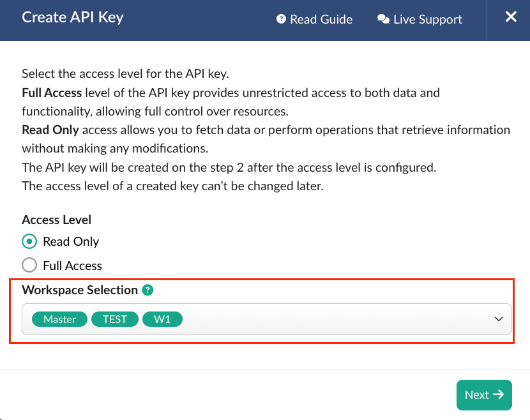
Task: Click the TEST workspace tag
Action: pyautogui.click(x=115, y=319)
